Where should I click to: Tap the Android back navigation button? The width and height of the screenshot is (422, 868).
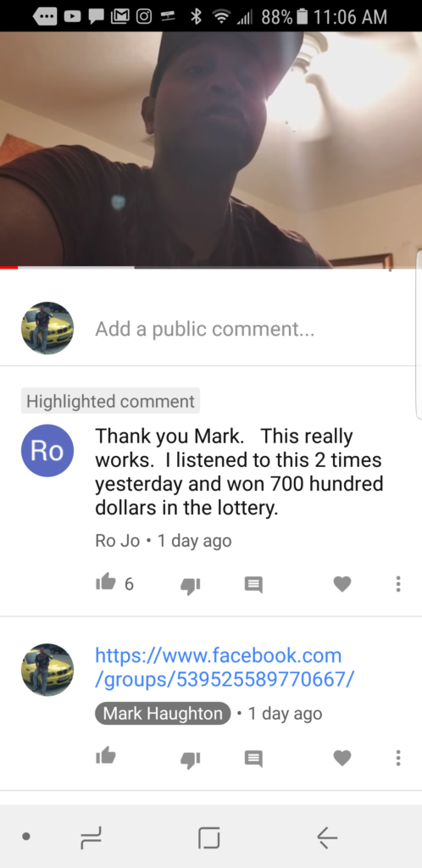click(327, 837)
